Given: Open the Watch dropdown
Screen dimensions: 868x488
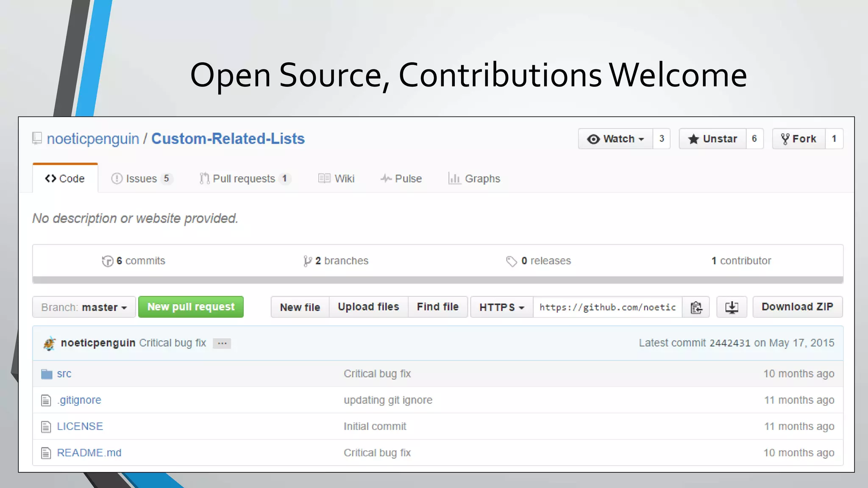Looking at the screenshot, I should click(x=615, y=139).
